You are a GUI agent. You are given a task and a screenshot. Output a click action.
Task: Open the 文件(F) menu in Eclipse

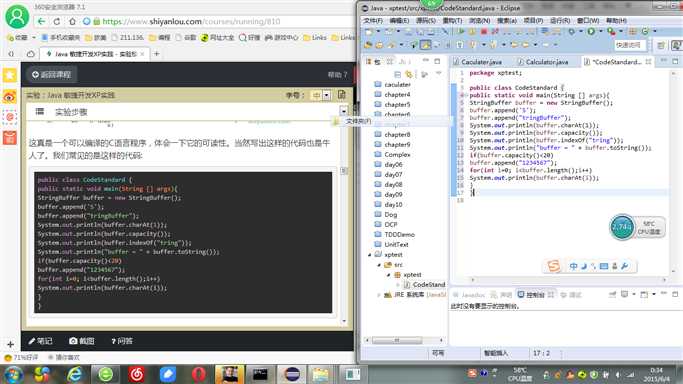(373, 20)
